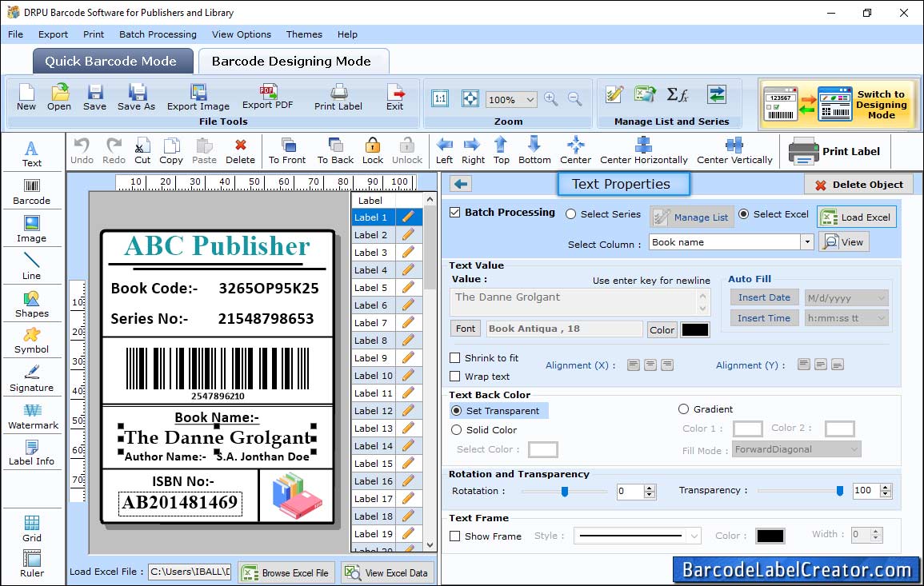Create a New label file
Screen dimensions: 924x586
point(26,98)
